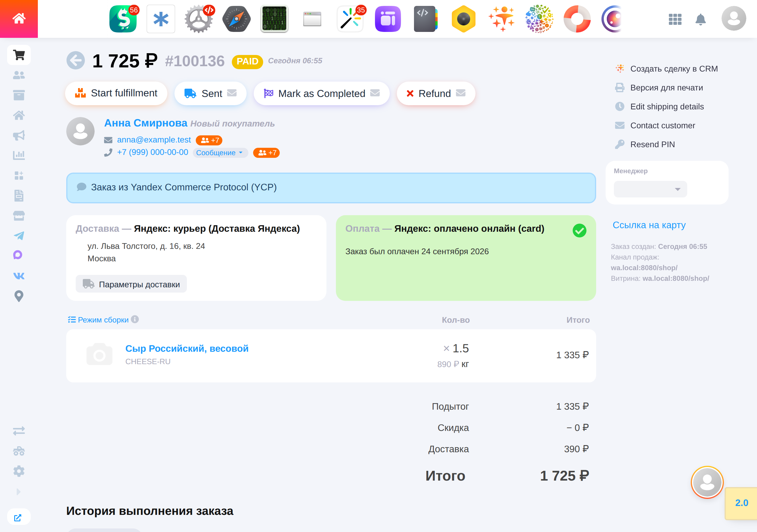Click phone number +7 (999) 000-00-00
This screenshot has width=757, height=532.
(x=153, y=152)
